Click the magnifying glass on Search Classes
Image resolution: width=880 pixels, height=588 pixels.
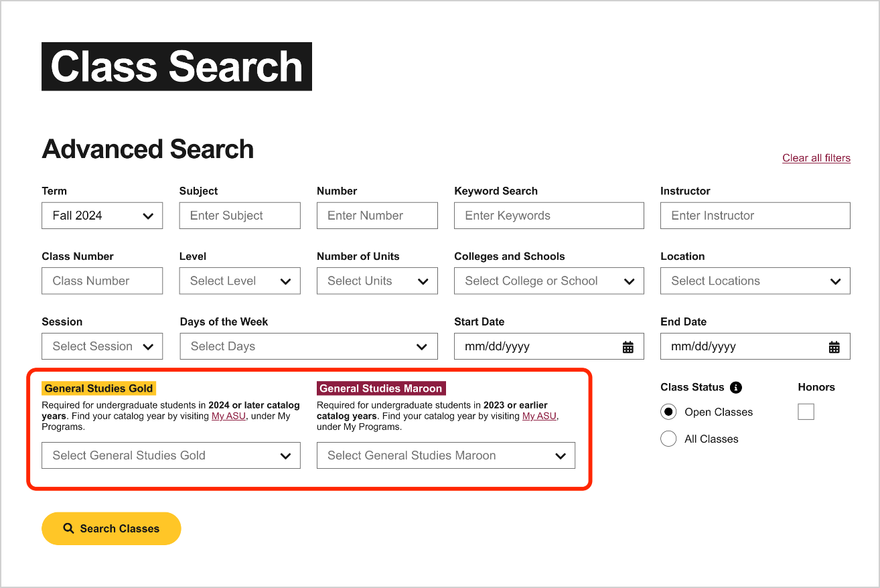tap(68, 528)
